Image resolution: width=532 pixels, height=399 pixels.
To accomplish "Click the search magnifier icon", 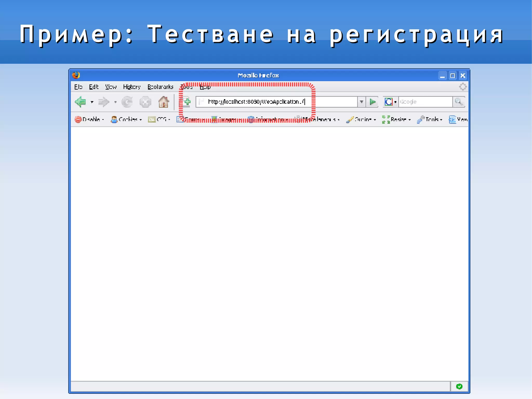I will [x=459, y=102].
